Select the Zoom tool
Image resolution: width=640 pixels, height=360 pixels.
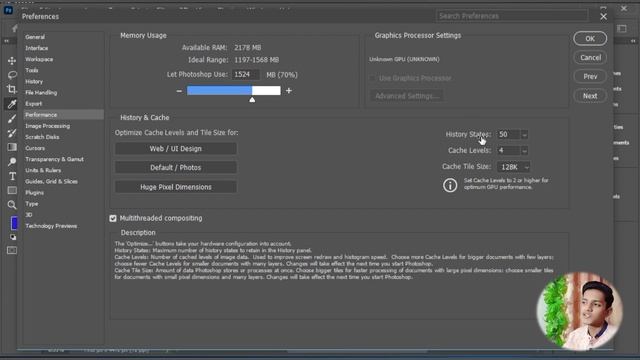point(12,205)
